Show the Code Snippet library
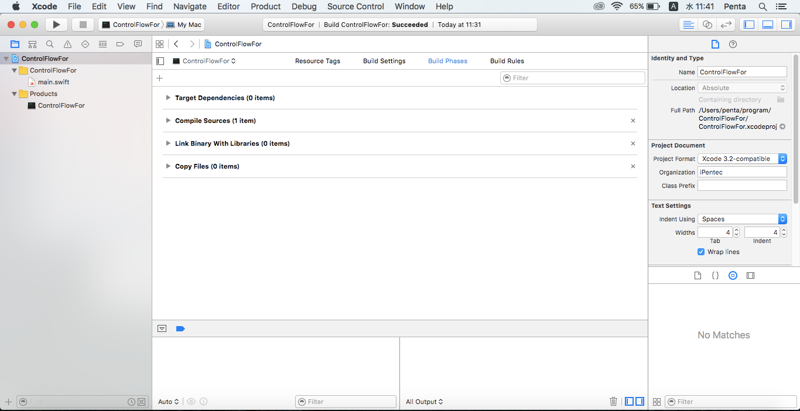 coord(715,275)
